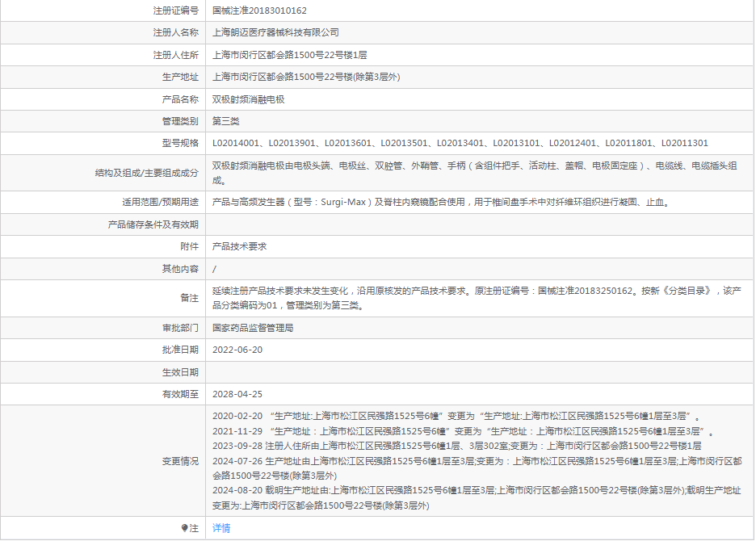Open the 详情 details link
This screenshot has height=541, width=756.
221,528
